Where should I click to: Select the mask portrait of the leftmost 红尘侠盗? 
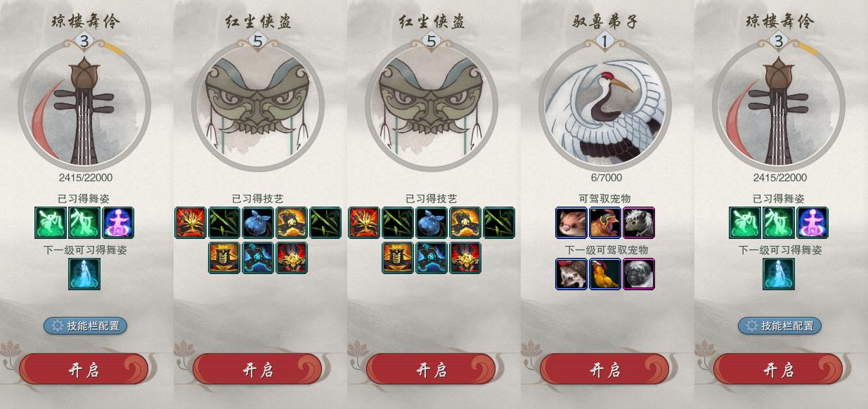[x=258, y=107]
